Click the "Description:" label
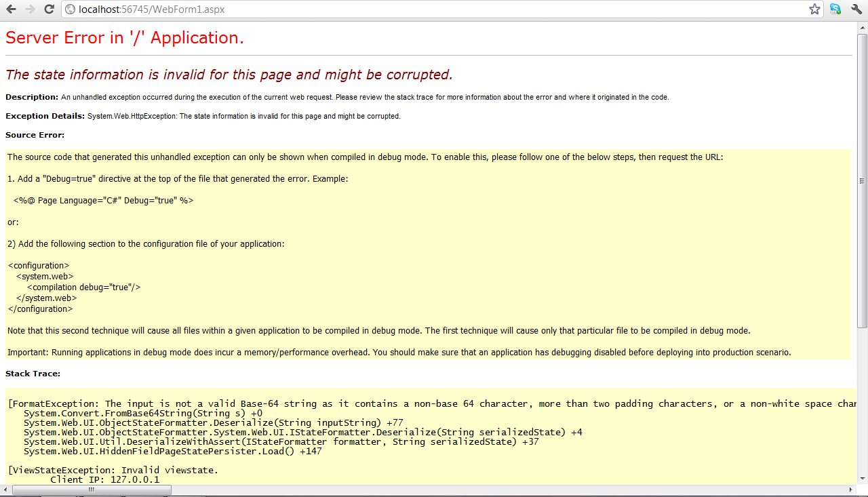Viewport: 868px width, 497px height. pyautogui.click(x=32, y=97)
